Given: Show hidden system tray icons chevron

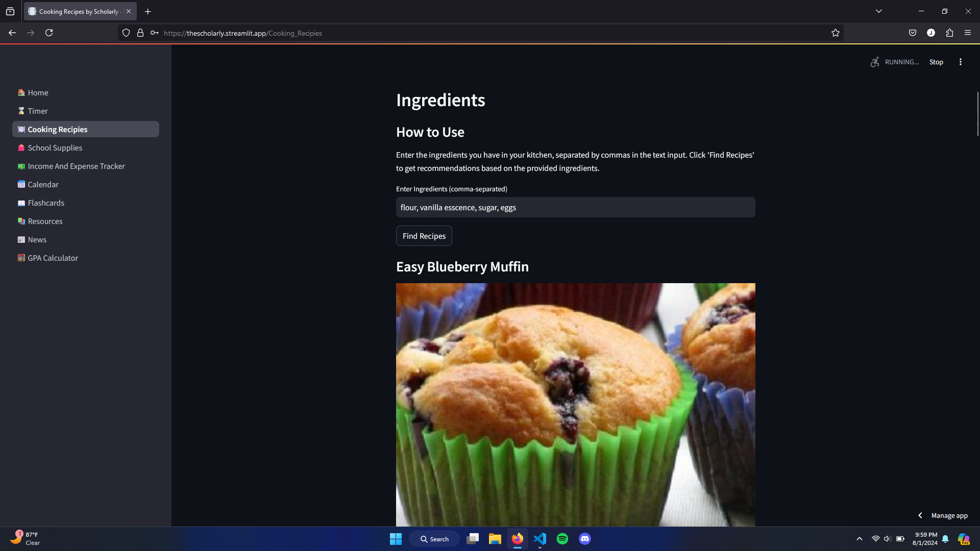Looking at the screenshot, I should [859, 539].
